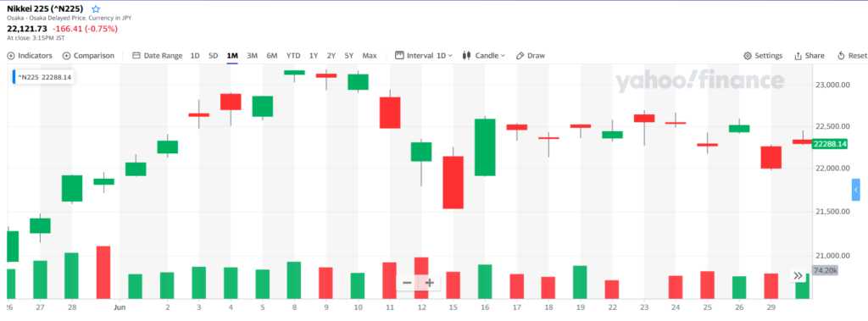868x321 pixels.
Task: Click the -166.41 (-0.75%) change value
Action: [x=86, y=29]
